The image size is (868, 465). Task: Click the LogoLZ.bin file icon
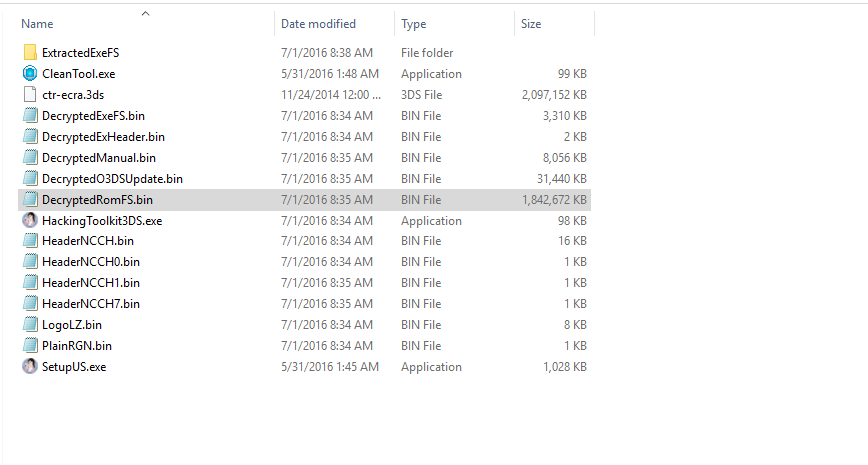(x=29, y=324)
